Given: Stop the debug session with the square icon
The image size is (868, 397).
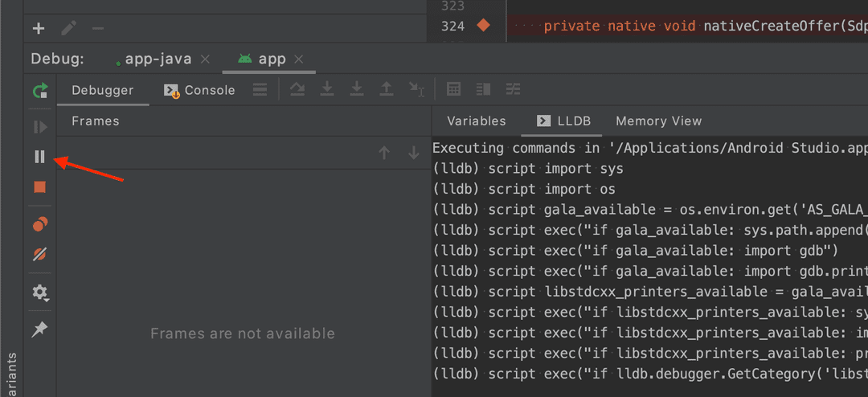Looking at the screenshot, I should (40, 187).
